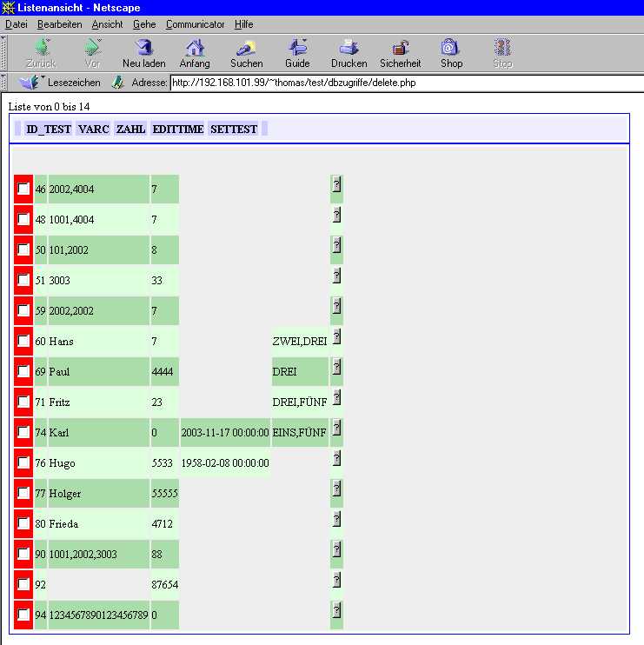Screen dimensions: 644x645
Task: Click the EDITTIME column header
Action: (x=177, y=129)
